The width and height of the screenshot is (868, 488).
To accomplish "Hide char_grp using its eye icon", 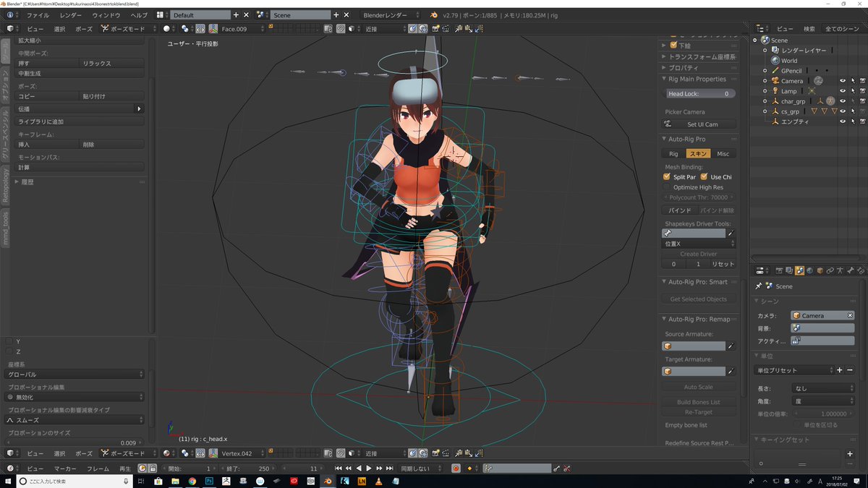I will [843, 101].
